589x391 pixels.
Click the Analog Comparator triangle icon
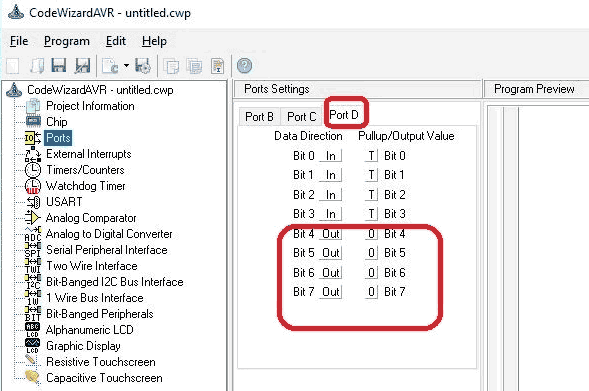pos(33,218)
